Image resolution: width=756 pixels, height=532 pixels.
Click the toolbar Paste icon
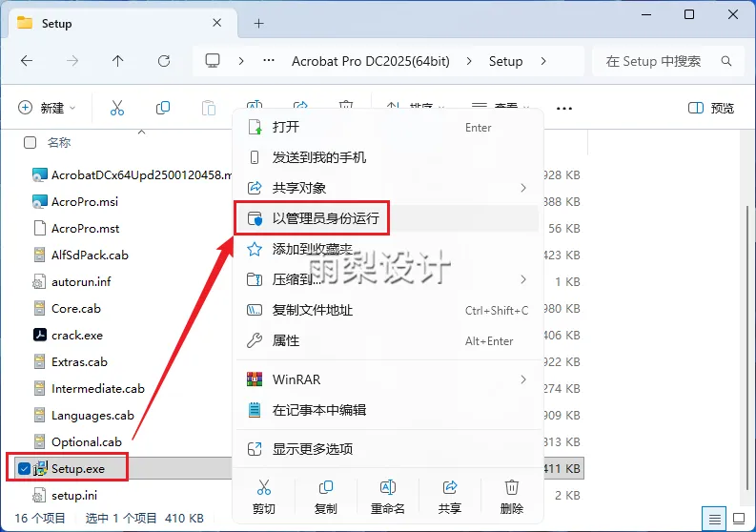(209, 108)
